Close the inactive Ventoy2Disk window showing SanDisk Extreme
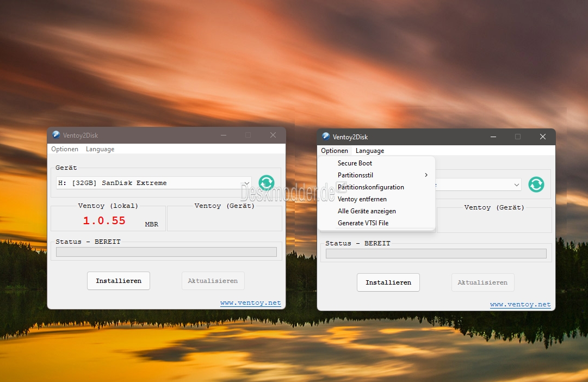This screenshot has width=588, height=382. coord(273,135)
